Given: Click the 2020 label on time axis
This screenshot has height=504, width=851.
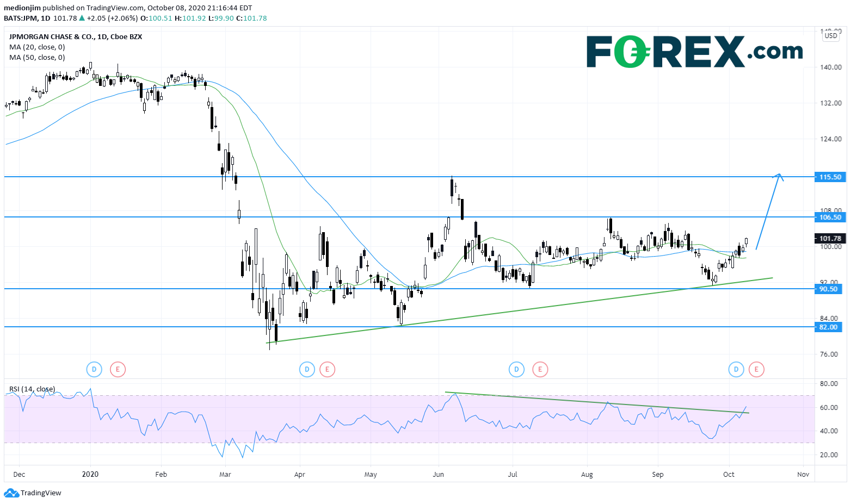Looking at the screenshot, I should [90, 474].
